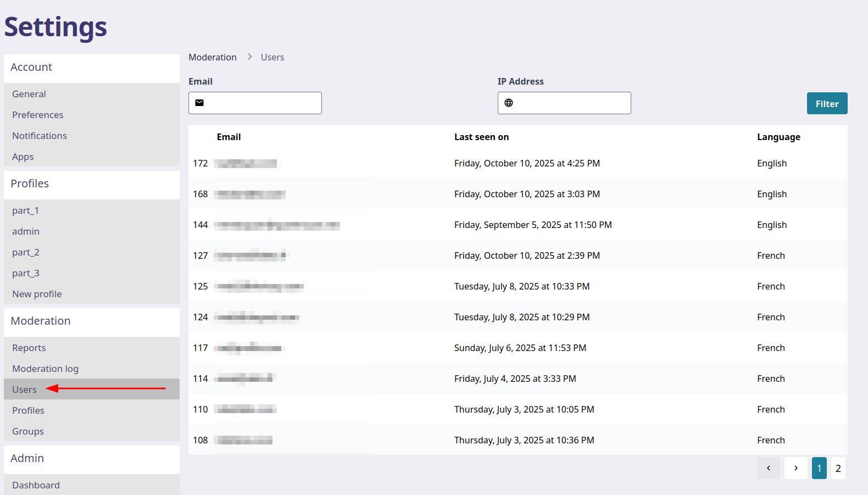Viewport: 868px width, 495px height.
Task: Select the part_2 profile
Action: (x=26, y=252)
